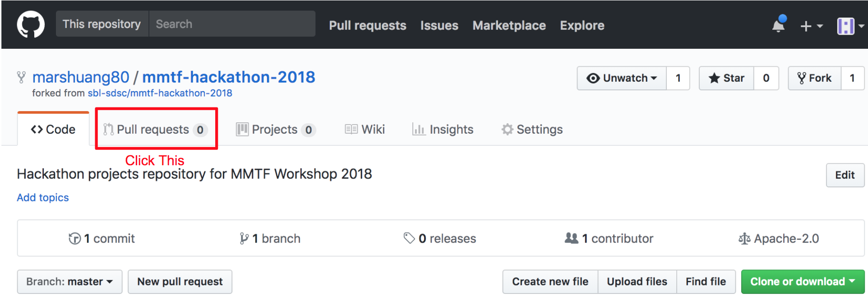Click the Add topics link

coord(43,198)
